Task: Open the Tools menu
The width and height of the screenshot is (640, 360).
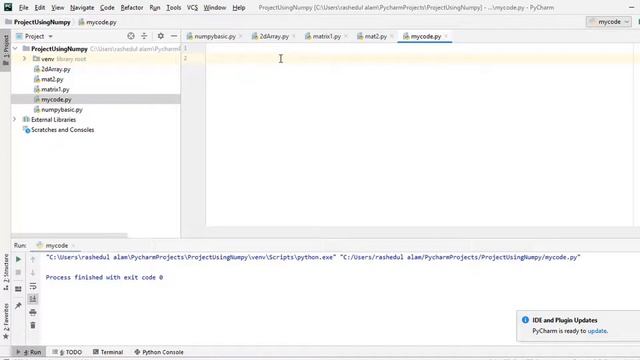Action: click(173, 7)
